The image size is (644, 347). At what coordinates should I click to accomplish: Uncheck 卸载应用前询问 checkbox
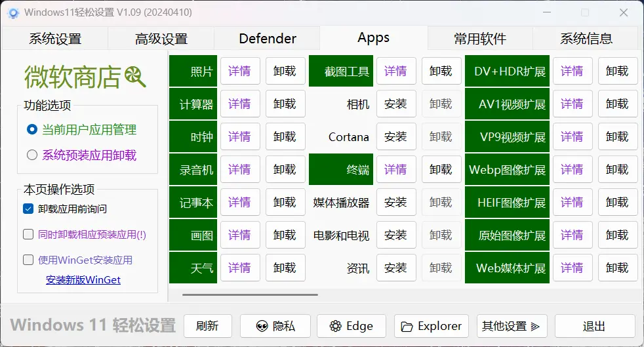28,209
